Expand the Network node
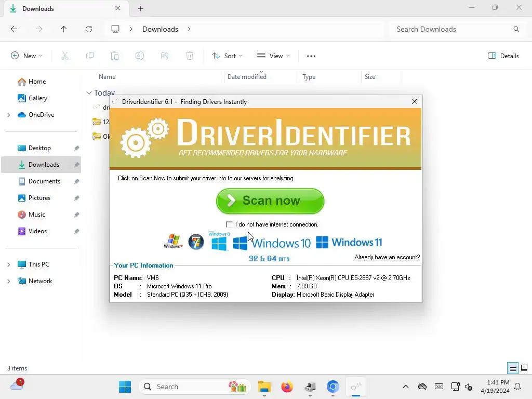 pyautogui.click(x=9, y=281)
